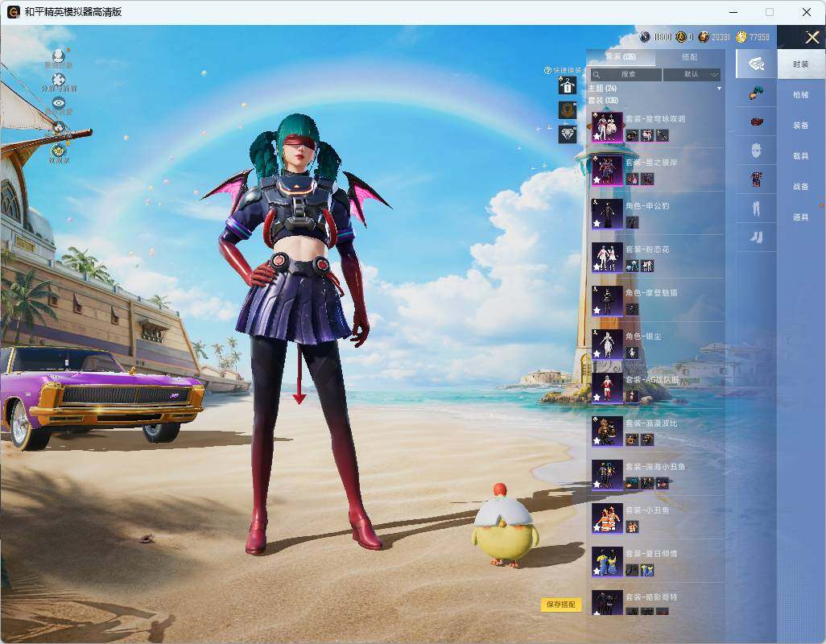This screenshot has width=826, height=644.
Task: Click first small piece icon under 浪漫波比
Action: (x=632, y=440)
